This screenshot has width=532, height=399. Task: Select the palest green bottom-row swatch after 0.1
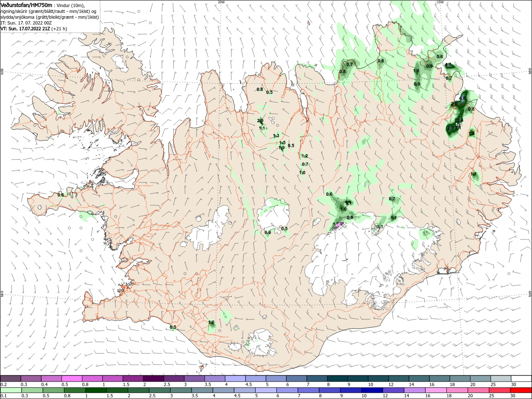pos(11,390)
